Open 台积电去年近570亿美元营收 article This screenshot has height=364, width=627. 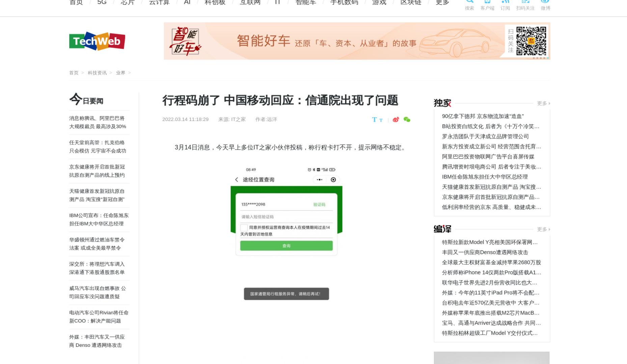click(491, 303)
